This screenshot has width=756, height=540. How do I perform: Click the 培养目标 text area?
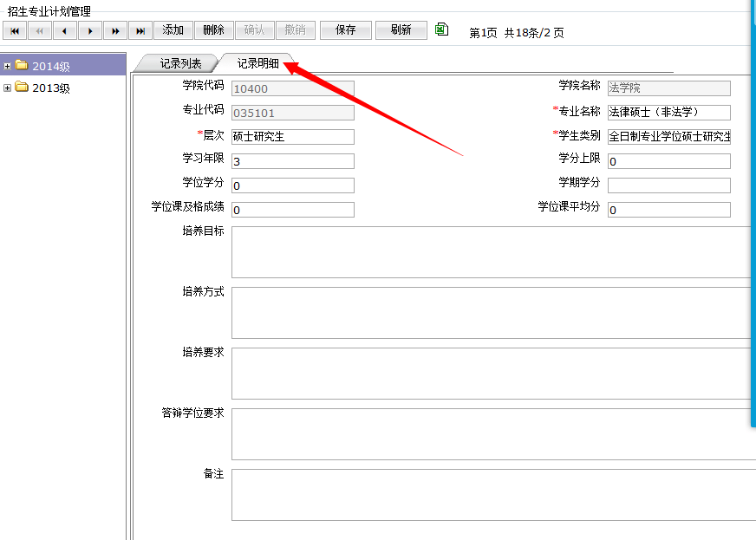coord(491,252)
